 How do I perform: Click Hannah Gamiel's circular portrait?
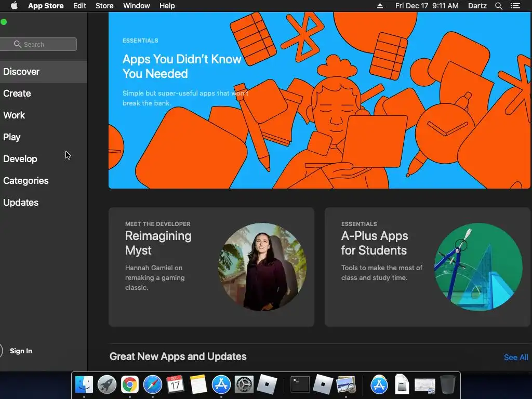(x=262, y=267)
